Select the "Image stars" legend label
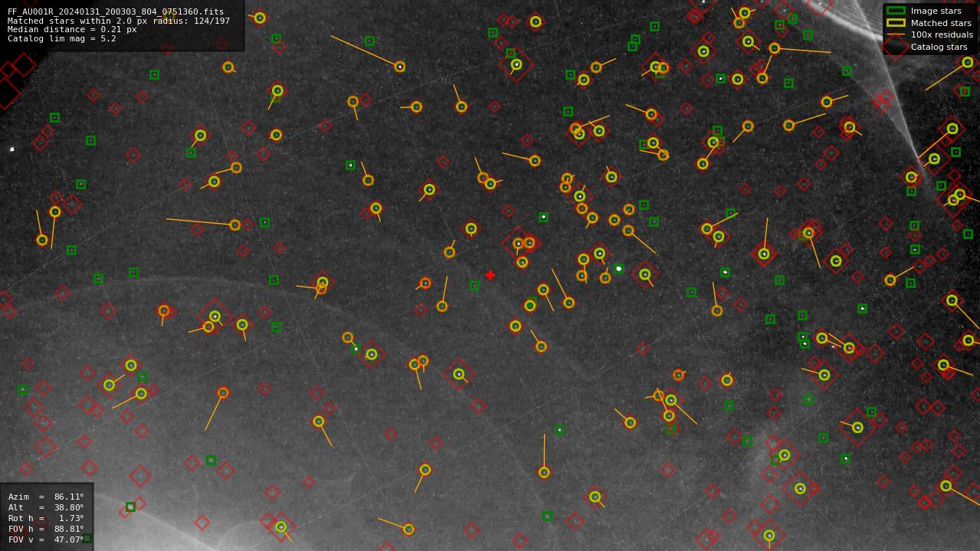Image resolution: width=980 pixels, height=551 pixels. click(936, 11)
